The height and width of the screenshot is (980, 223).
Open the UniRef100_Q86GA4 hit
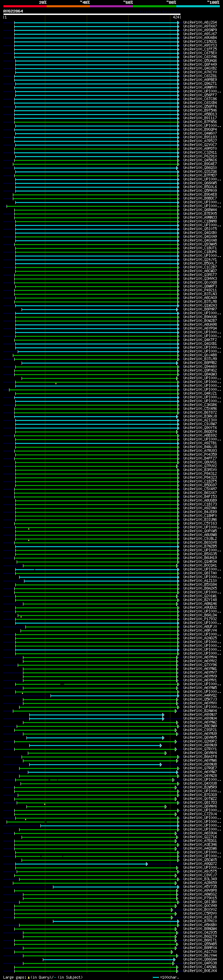(200, 959)
